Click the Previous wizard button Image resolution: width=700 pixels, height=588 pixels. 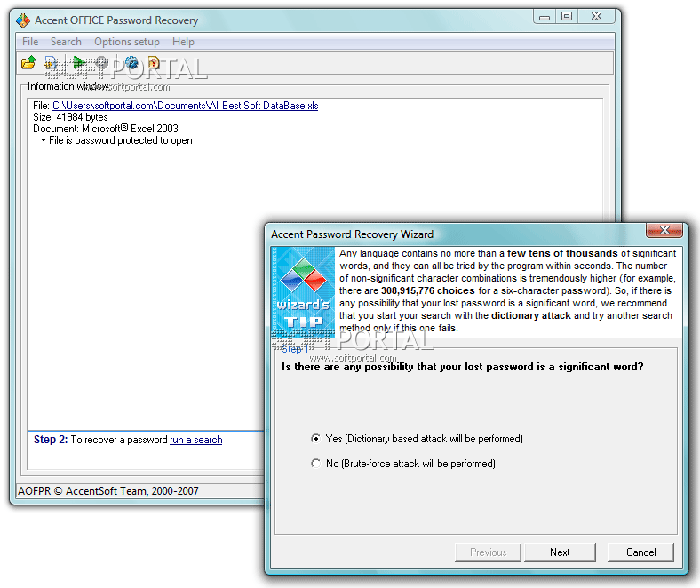click(x=488, y=552)
